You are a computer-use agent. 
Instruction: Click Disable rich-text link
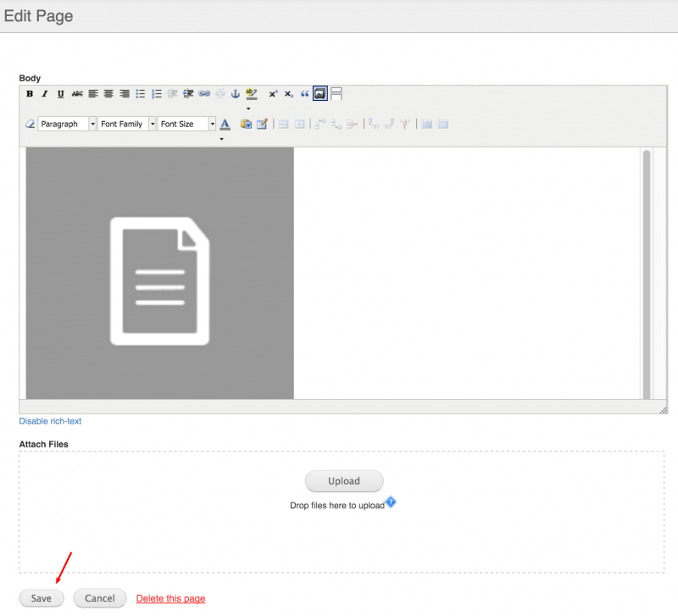pos(50,421)
